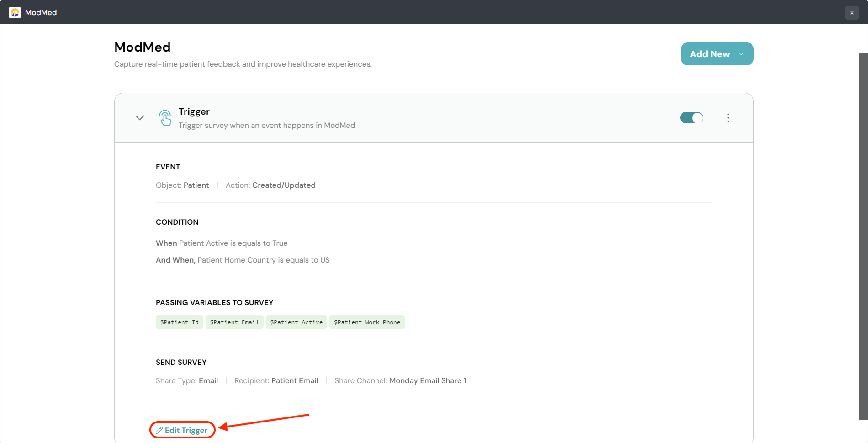Click the ModMed logo in the top bar
This screenshot has height=443, width=868.
[x=14, y=12]
